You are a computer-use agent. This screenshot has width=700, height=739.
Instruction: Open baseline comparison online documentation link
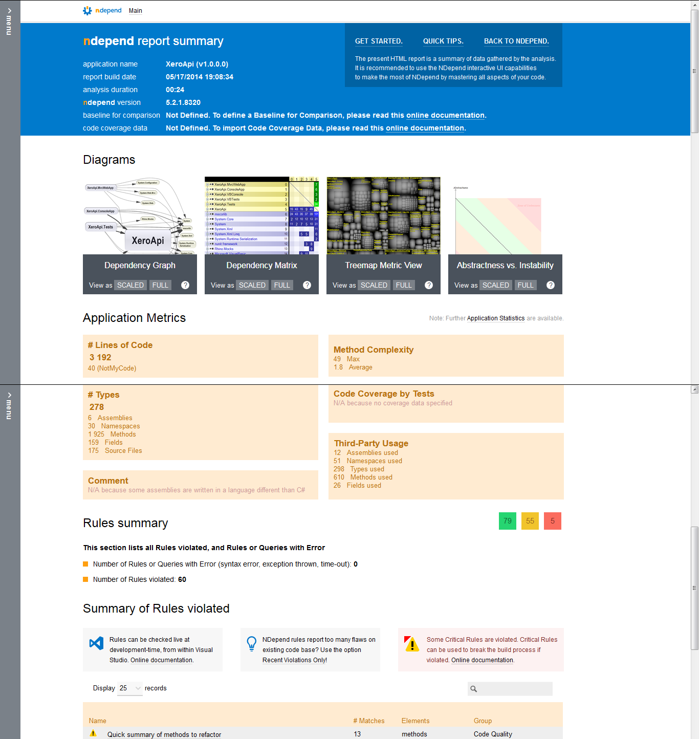tap(445, 116)
